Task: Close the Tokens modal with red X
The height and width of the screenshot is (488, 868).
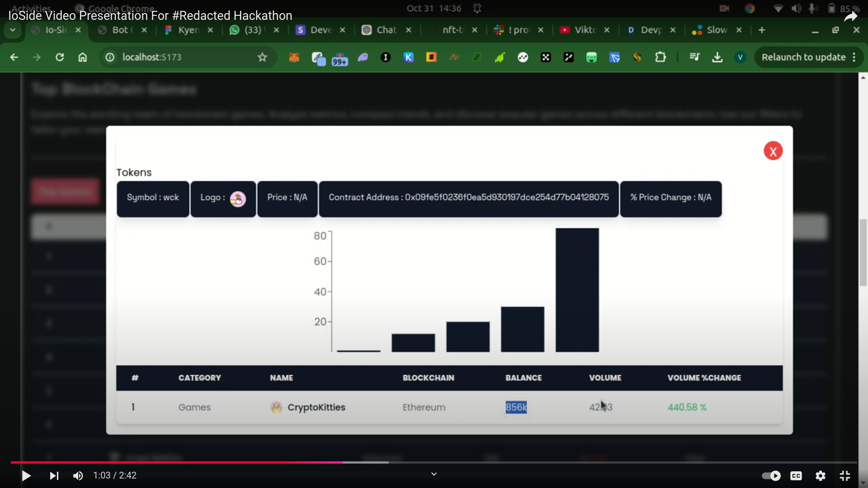Action: (x=773, y=151)
